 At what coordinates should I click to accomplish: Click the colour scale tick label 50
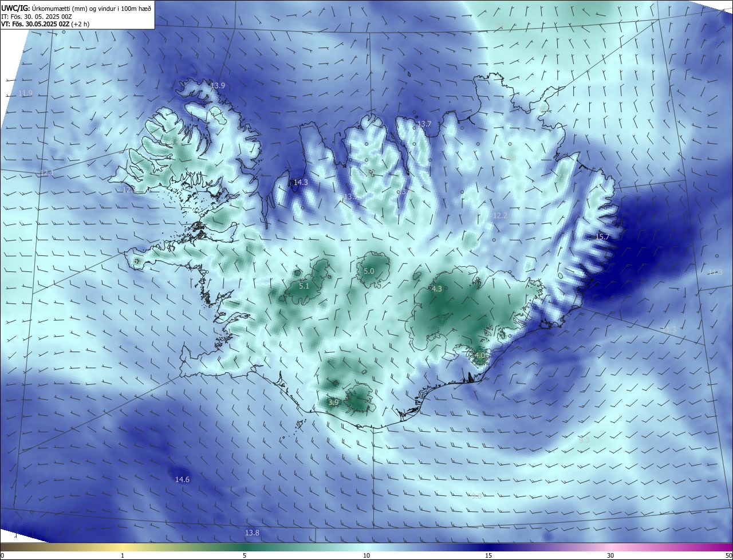(728, 555)
